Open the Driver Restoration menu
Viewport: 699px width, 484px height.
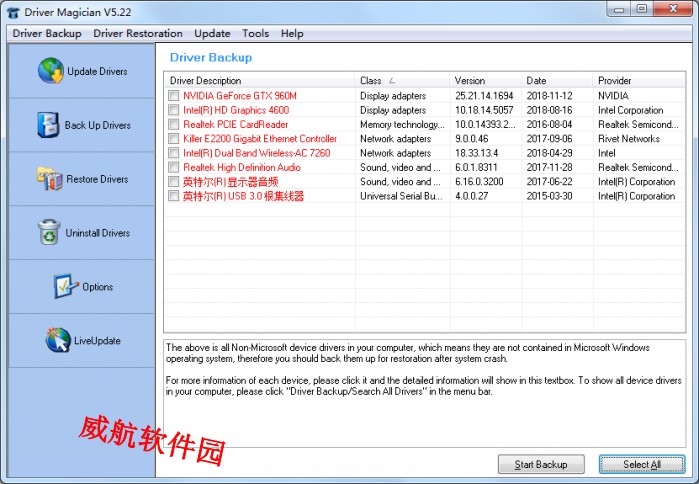tap(138, 33)
